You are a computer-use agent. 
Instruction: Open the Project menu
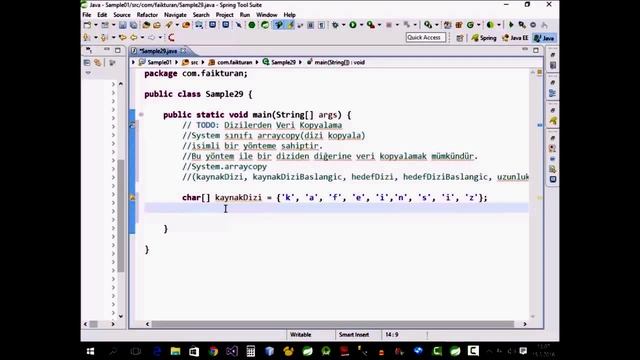point(224,15)
